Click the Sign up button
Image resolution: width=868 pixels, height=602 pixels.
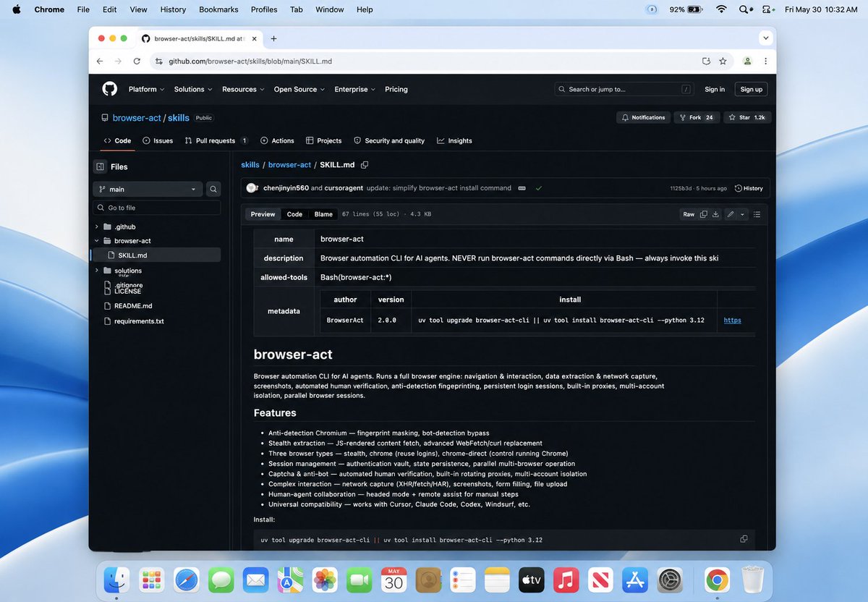(752, 89)
